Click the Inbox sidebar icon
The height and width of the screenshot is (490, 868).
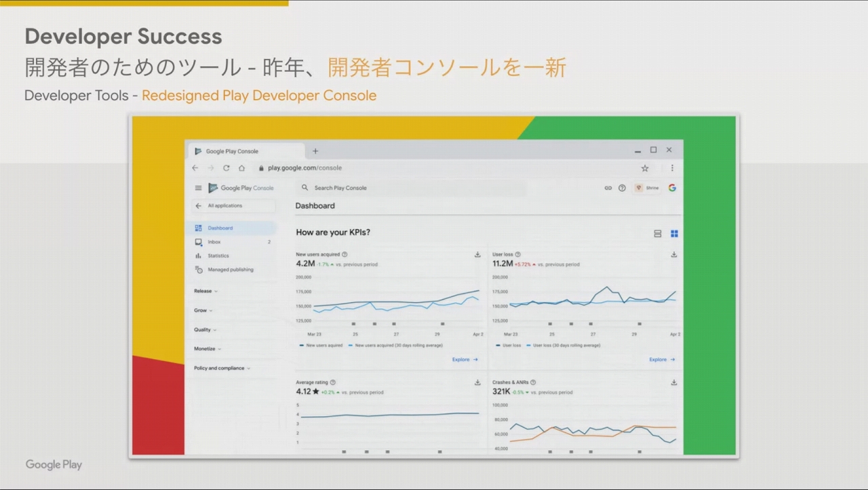click(199, 242)
